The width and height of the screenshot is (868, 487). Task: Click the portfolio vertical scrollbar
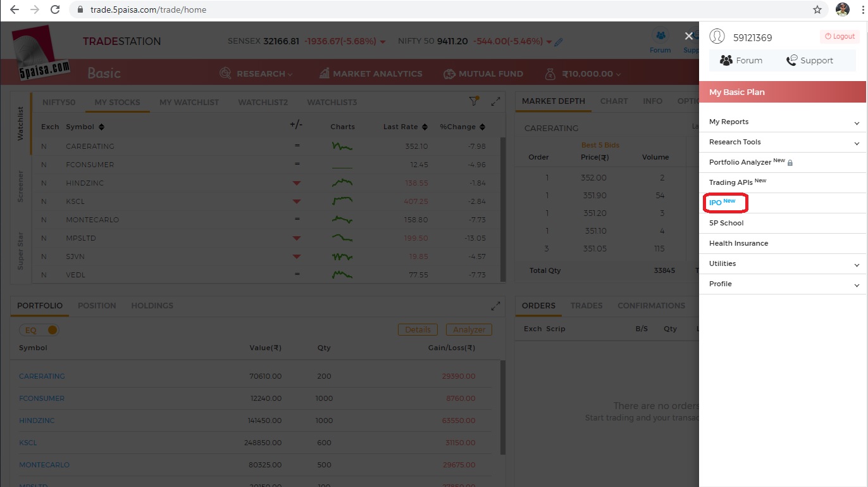(x=503, y=408)
